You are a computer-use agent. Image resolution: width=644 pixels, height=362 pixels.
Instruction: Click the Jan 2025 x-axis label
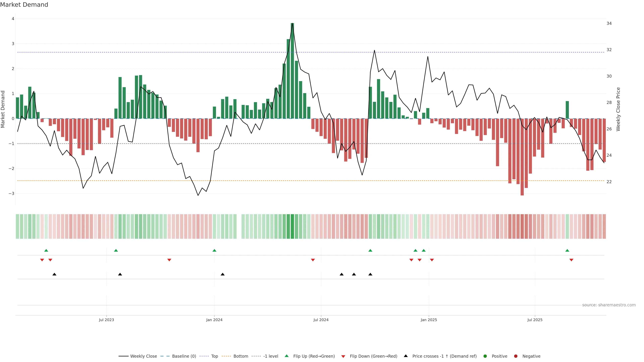(x=429, y=320)
